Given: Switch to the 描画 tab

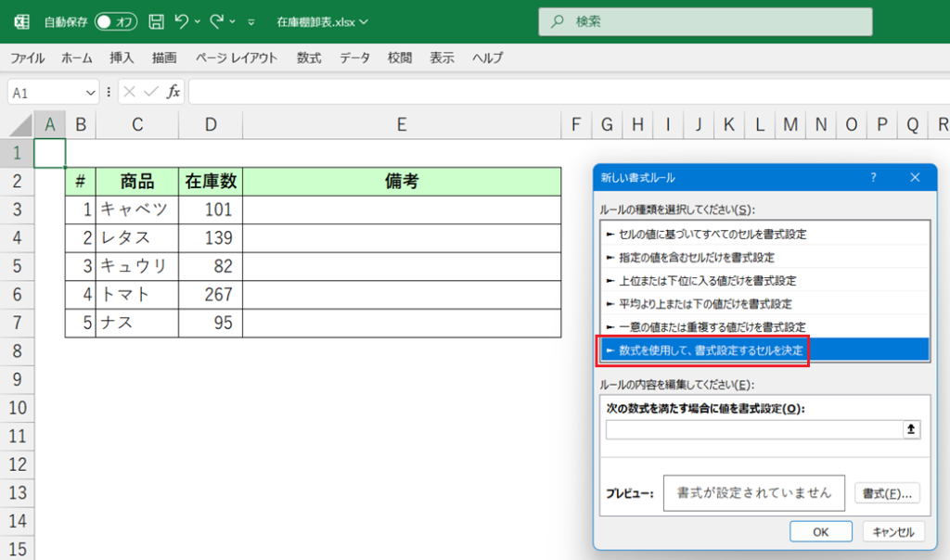Looking at the screenshot, I should point(164,58).
